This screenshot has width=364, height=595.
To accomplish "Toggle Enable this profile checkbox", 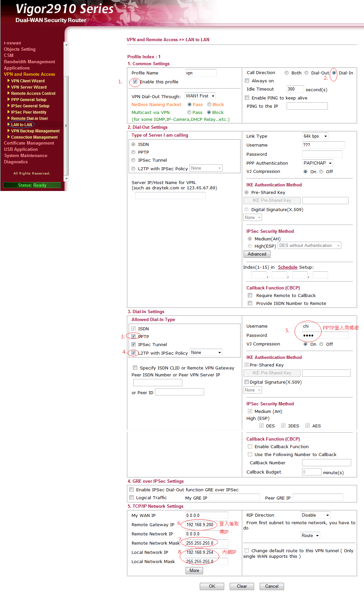I will 135,82.
